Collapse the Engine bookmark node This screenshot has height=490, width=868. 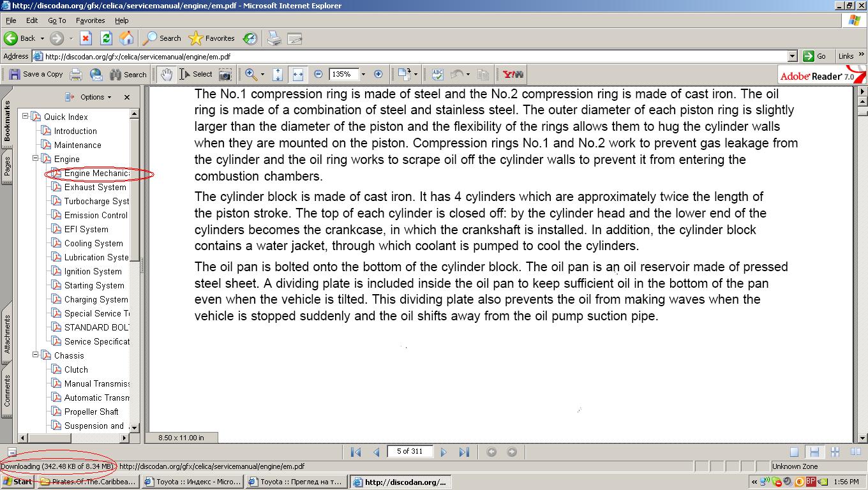pyautogui.click(x=36, y=159)
